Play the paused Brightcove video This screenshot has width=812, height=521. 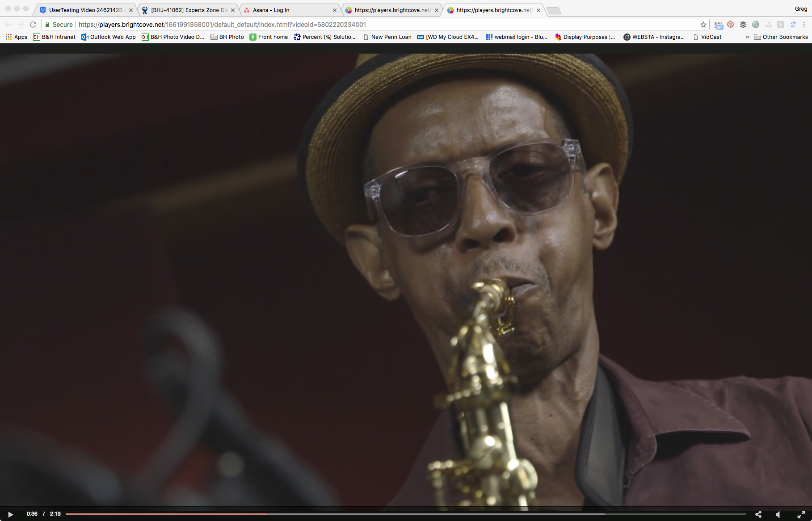(x=10, y=514)
